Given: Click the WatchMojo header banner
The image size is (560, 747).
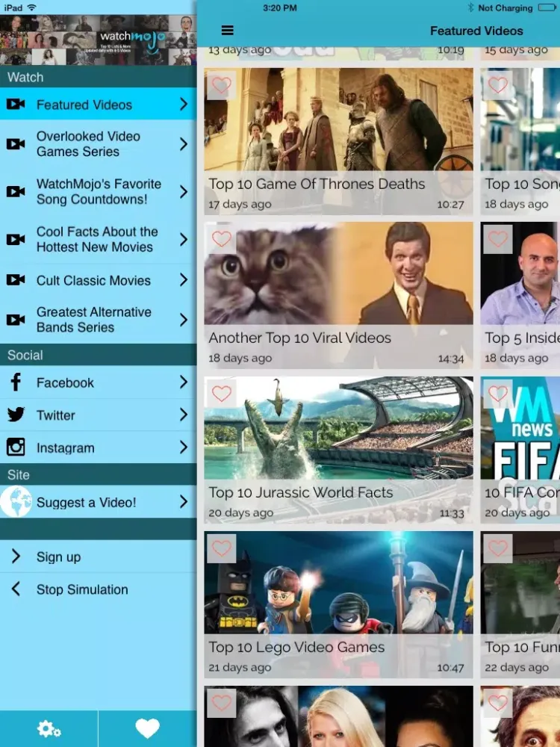Looking at the screenshot, I should click(x=98, y=40).
